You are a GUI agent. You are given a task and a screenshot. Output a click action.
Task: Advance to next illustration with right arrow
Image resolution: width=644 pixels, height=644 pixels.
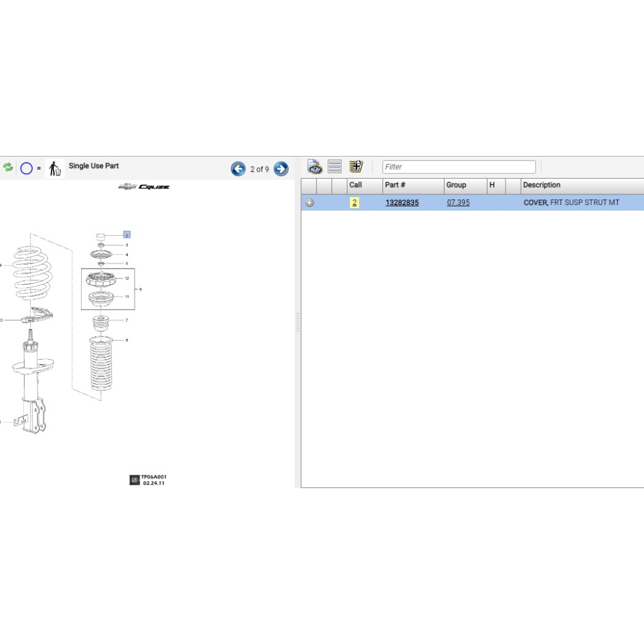[281, 169]
